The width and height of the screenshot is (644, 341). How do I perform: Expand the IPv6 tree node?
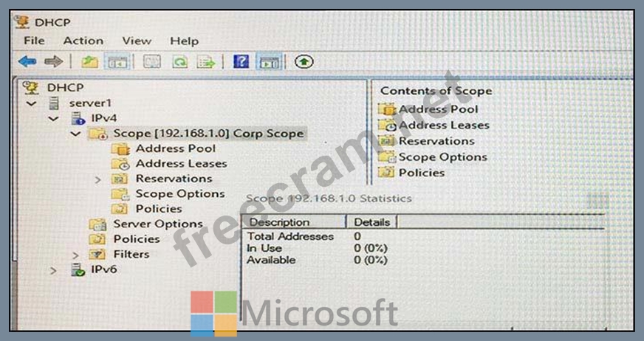pos(53,271)
